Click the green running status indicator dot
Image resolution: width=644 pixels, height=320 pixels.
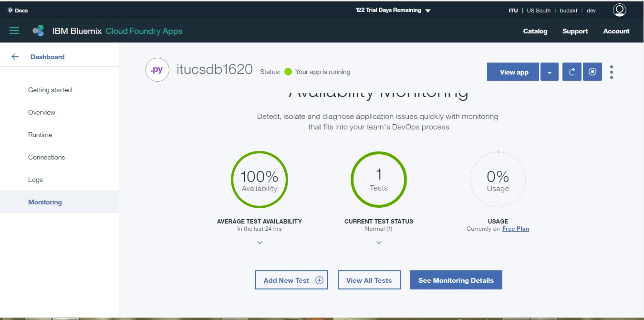tap(288, 72)
